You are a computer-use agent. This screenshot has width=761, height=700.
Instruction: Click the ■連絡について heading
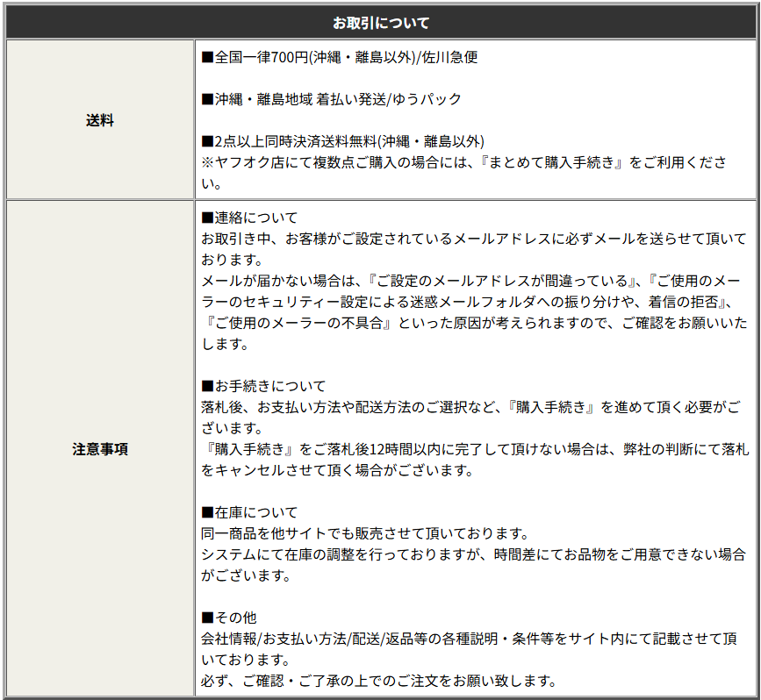[x=249, y=218]
